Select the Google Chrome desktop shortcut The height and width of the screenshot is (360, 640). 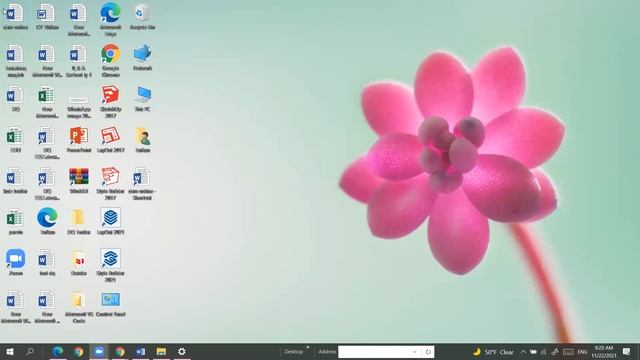111,60
